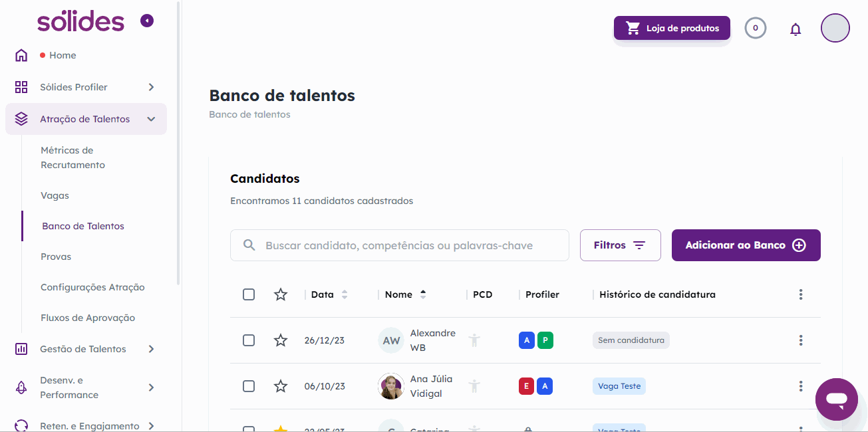The width and height of the screenshot is (868, 432).
Task: Open Provas menu item
Action: point(56,257)
